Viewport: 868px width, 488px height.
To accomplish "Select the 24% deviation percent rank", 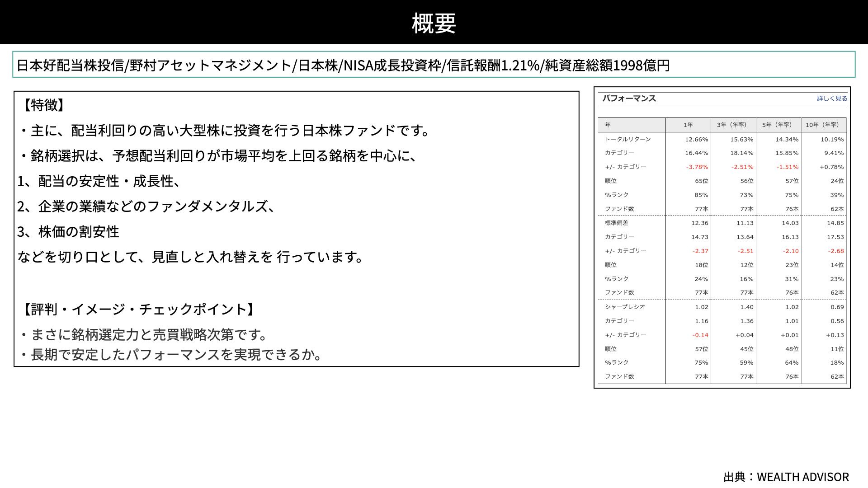I will point(702,279).
